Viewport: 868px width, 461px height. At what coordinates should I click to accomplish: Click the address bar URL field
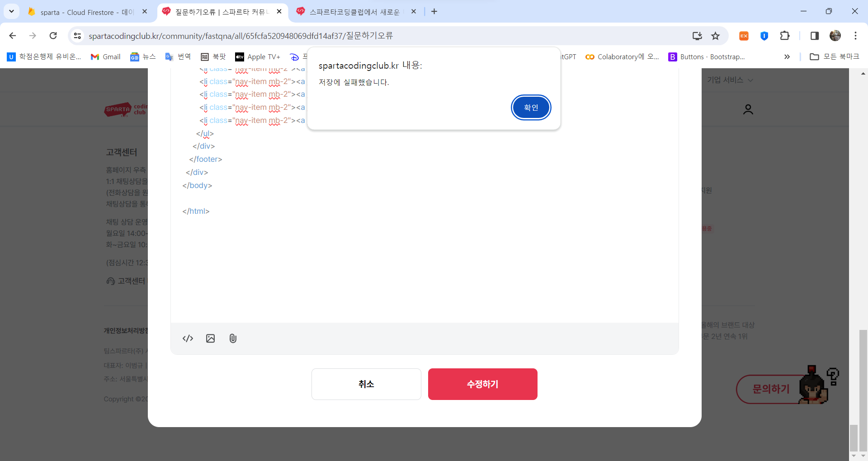[384, 36]
